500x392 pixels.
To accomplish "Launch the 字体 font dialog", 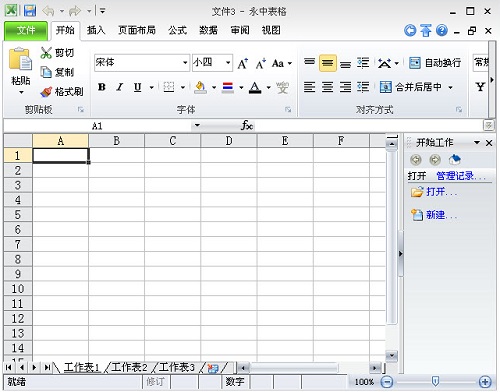I will tap(288, 110).
